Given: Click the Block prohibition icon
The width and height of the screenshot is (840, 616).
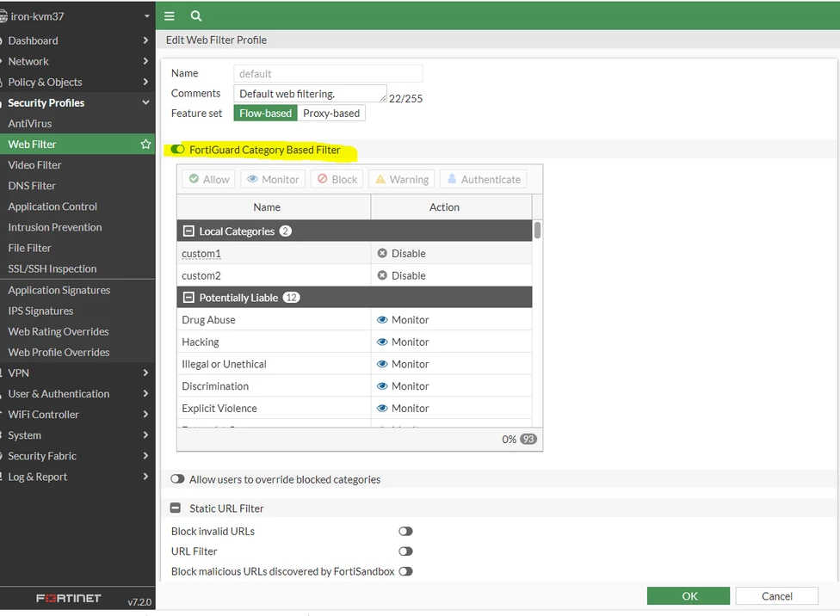Looking at the screenshot, I should tap(323, 179).
